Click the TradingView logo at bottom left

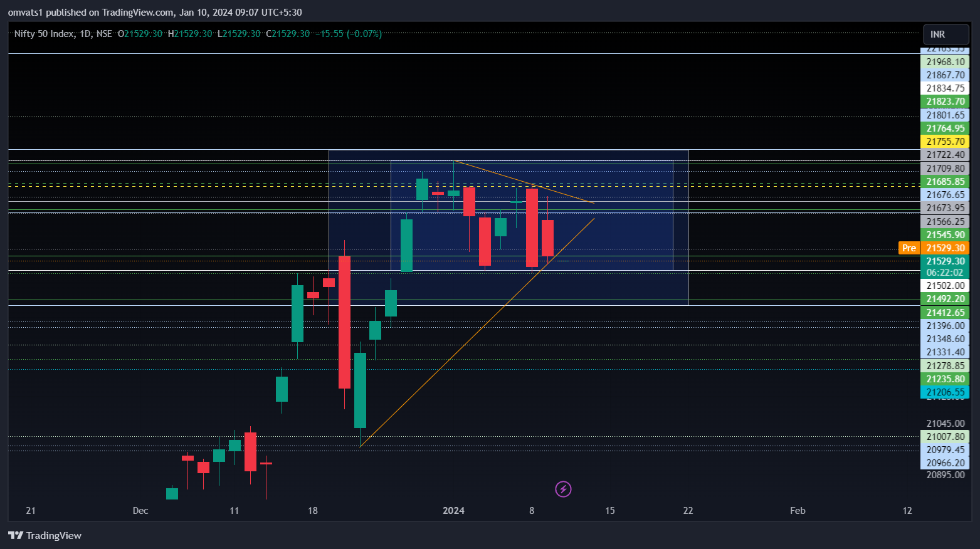pos(45,535)
